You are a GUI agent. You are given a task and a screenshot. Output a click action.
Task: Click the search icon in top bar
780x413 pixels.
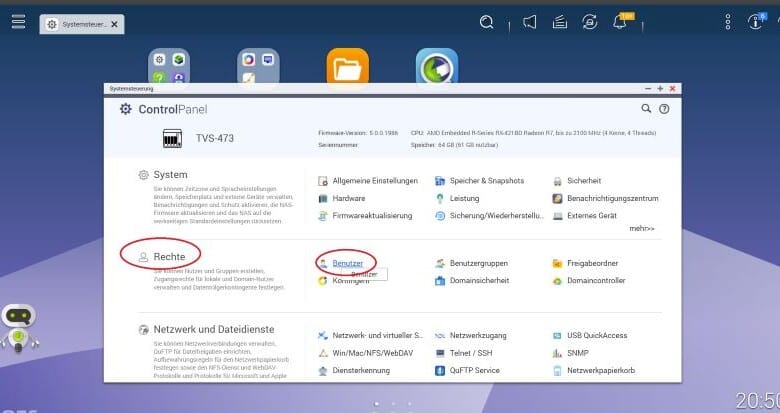click(x=487, y=22)
